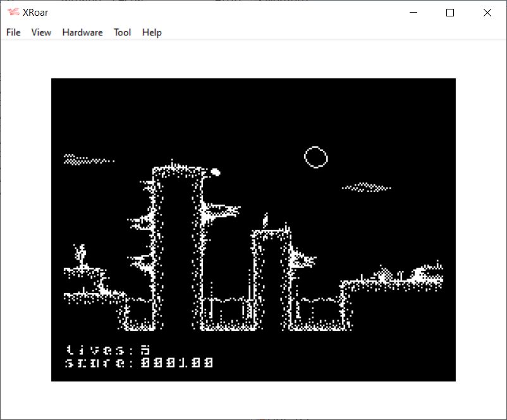
Task: Click the XRoar app icon in title bar
Action: 13,13
